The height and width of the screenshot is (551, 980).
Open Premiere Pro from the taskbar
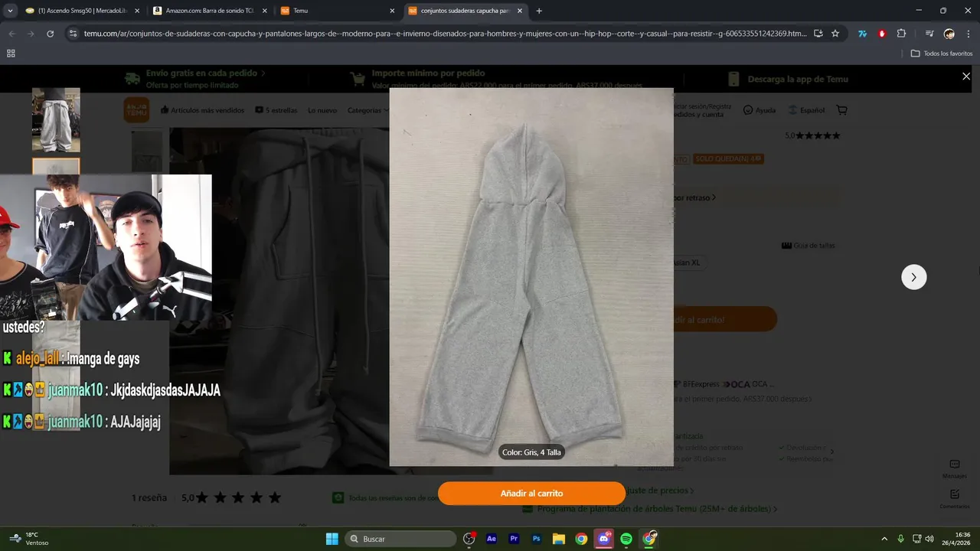click(514, 539)
